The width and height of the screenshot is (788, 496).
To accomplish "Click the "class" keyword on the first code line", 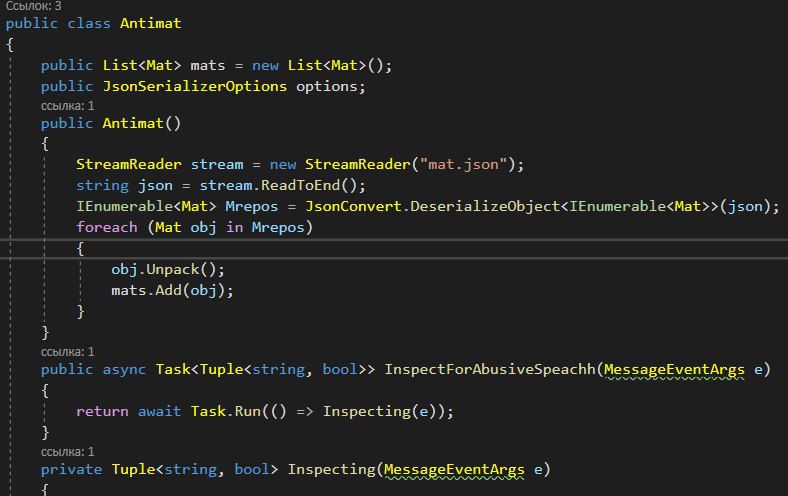I will tap(88, 23).
